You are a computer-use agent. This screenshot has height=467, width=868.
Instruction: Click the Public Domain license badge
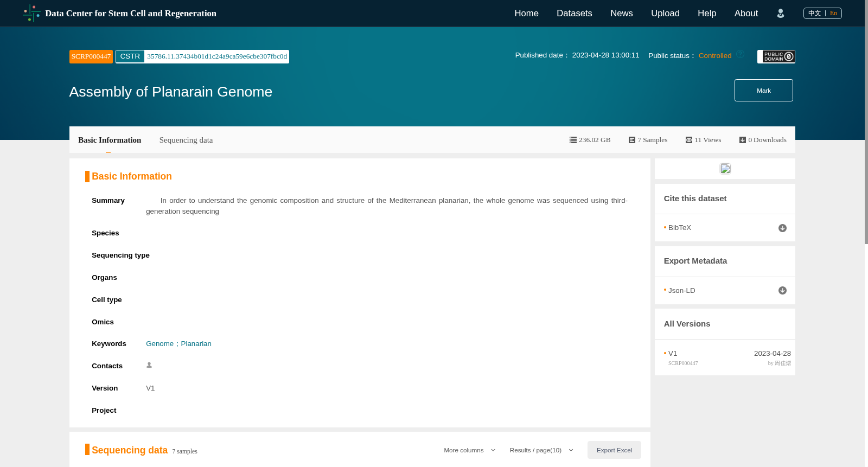(776, 56)
